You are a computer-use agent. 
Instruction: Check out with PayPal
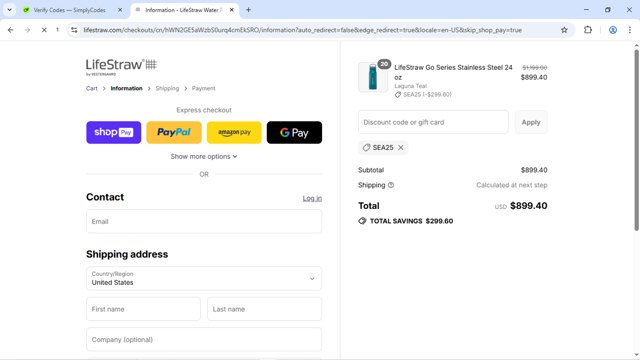click(174, 132)
